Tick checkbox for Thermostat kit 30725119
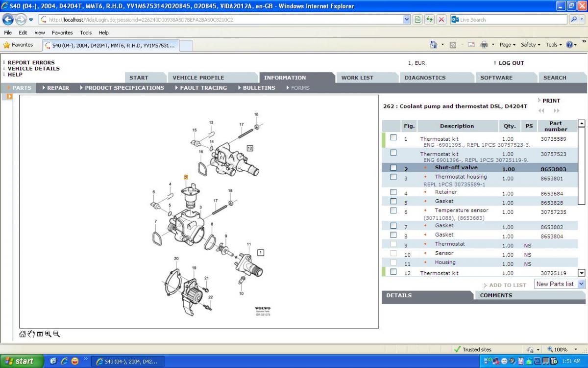The height and width of the screenshot is (368, 588). tap(393, 272)
